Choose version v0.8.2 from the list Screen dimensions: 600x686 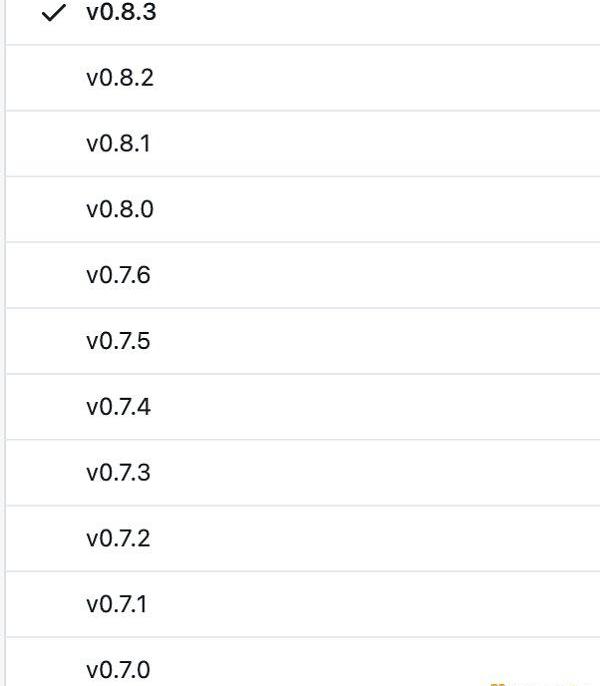coord(120,77)
